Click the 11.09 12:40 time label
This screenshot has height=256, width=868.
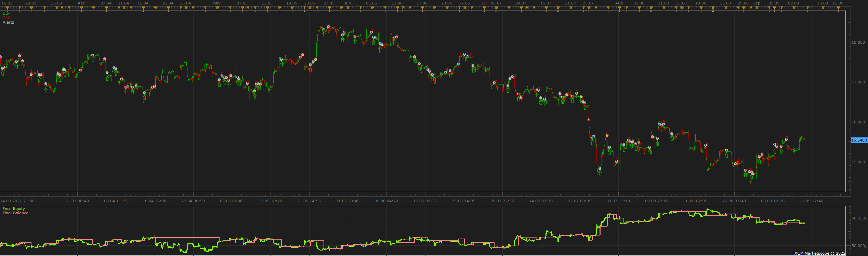[x=812, y=201]
